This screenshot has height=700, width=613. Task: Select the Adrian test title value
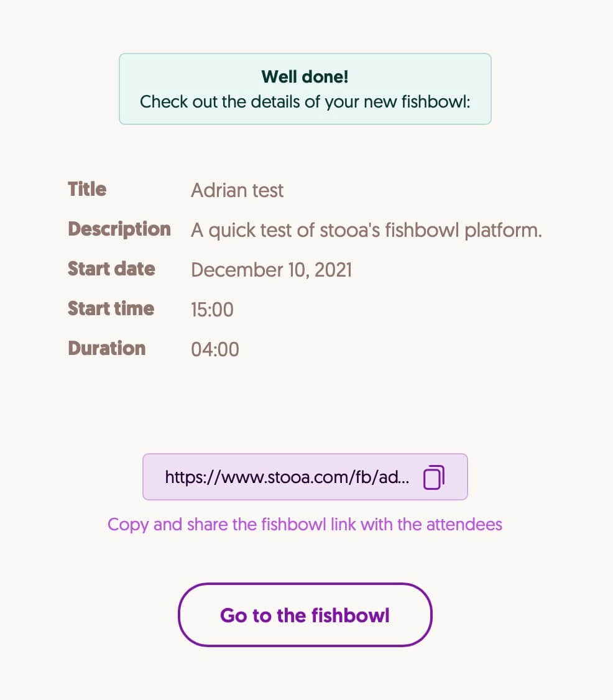point(237,191)
